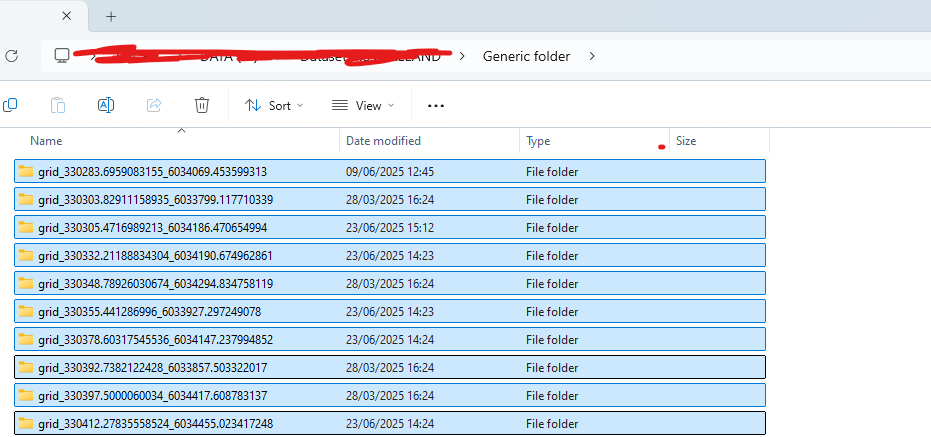Expand chevron before Generic folder breadcrumb
This screenshot has height=437, width=931.
click(463, 56)
